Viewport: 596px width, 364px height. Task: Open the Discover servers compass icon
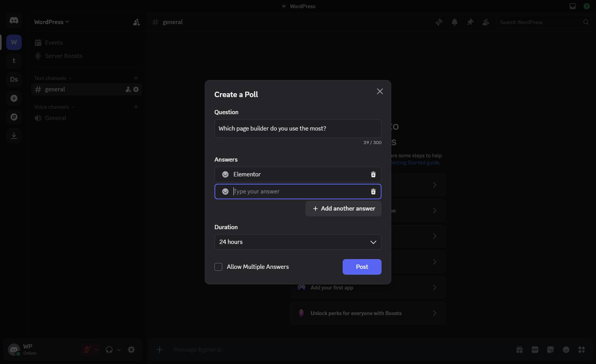coord(14,117)
